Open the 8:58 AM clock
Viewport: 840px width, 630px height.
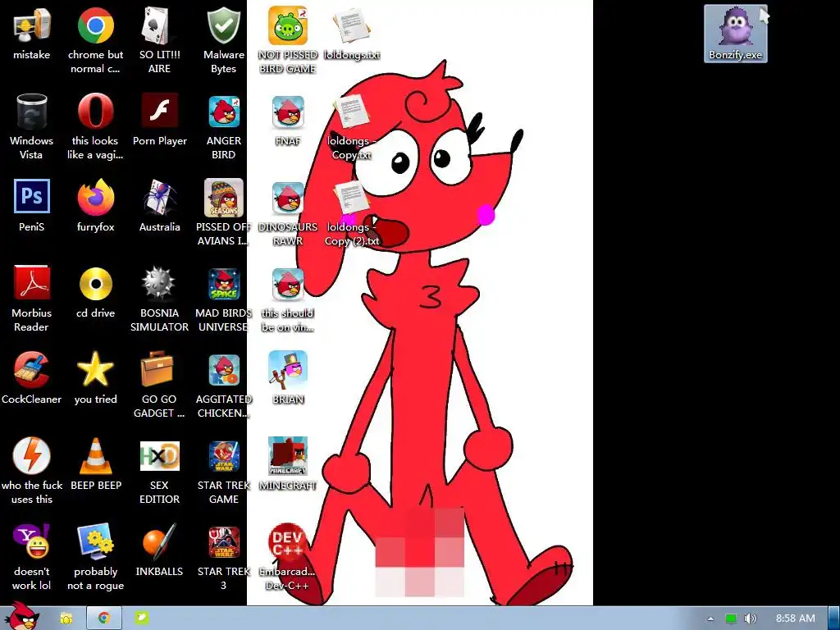(795, 619)
